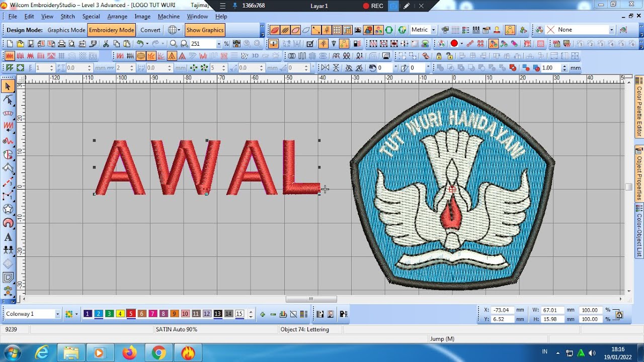The width and height of the screenshot is (644, 362).
Task: Open the red color circle dropdown arrow
Action: (x=461, y=44)
